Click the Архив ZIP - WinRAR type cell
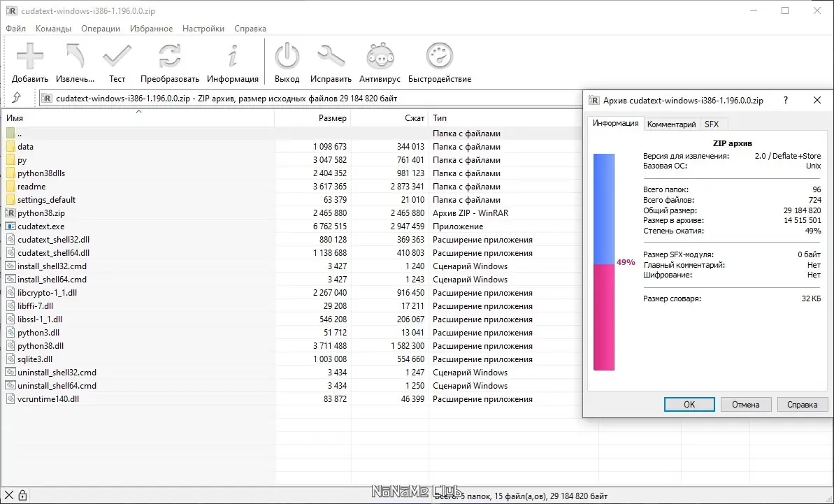Screen dimensions: 834x504 [x=470, y=213]
